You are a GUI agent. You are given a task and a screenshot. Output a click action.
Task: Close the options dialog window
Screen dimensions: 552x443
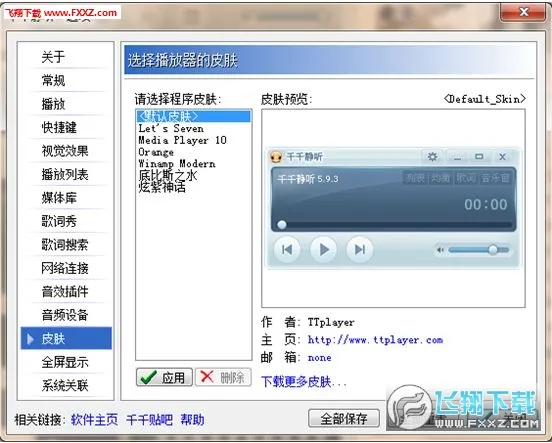tap(523, 12)
